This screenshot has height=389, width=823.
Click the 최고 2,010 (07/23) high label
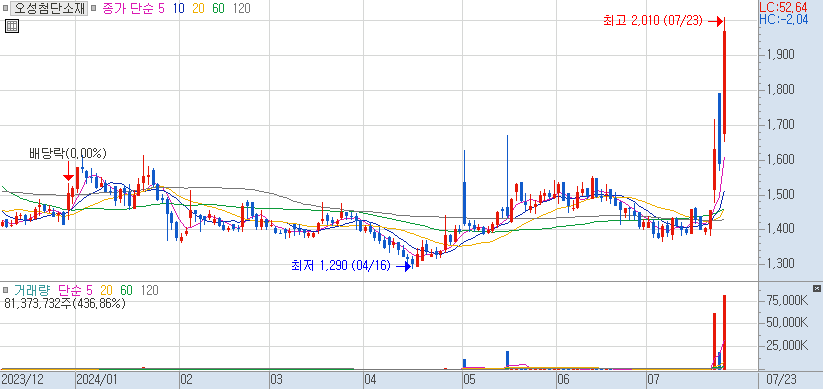click(652, 21)
